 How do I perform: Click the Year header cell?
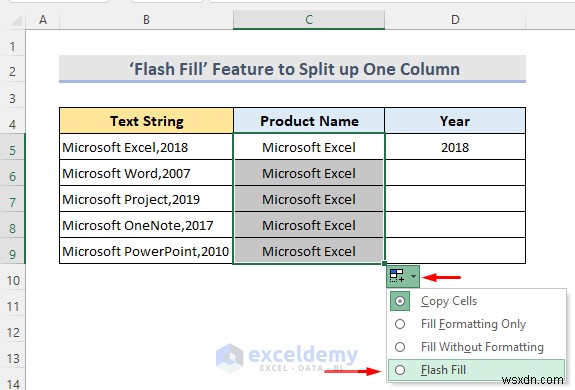(x=455, y=121)
